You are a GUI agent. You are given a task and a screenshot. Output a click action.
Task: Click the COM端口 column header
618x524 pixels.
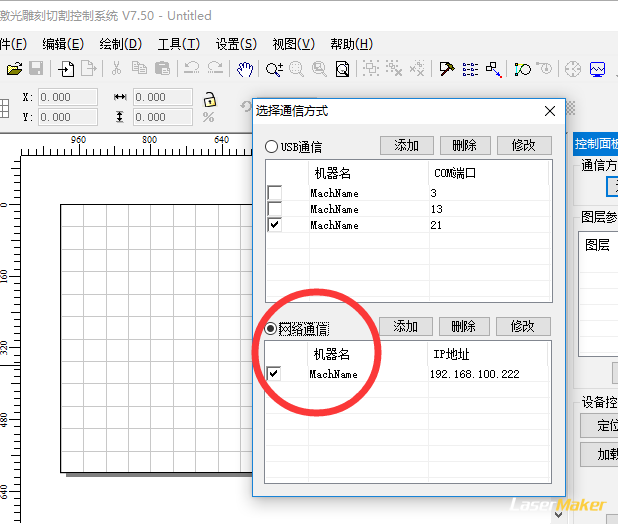click(x=455, y=173)
